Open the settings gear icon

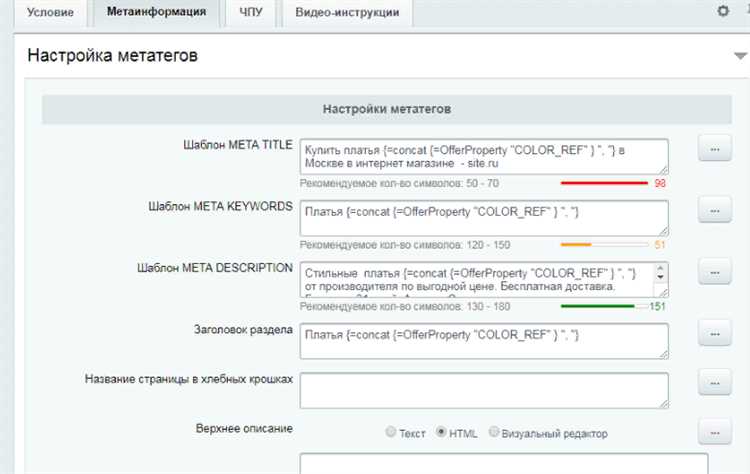[x=723, y=11]
